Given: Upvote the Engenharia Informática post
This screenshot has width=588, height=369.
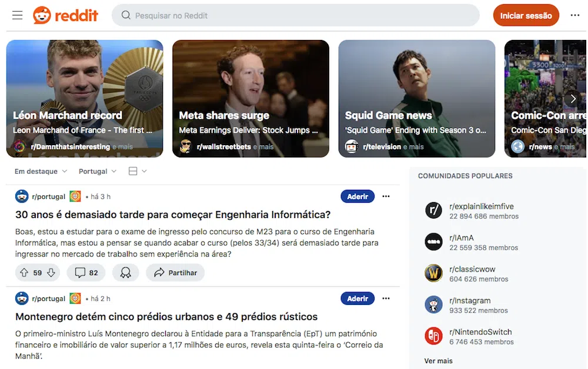Looking at the screenshot, I should [x=24, y=273].
